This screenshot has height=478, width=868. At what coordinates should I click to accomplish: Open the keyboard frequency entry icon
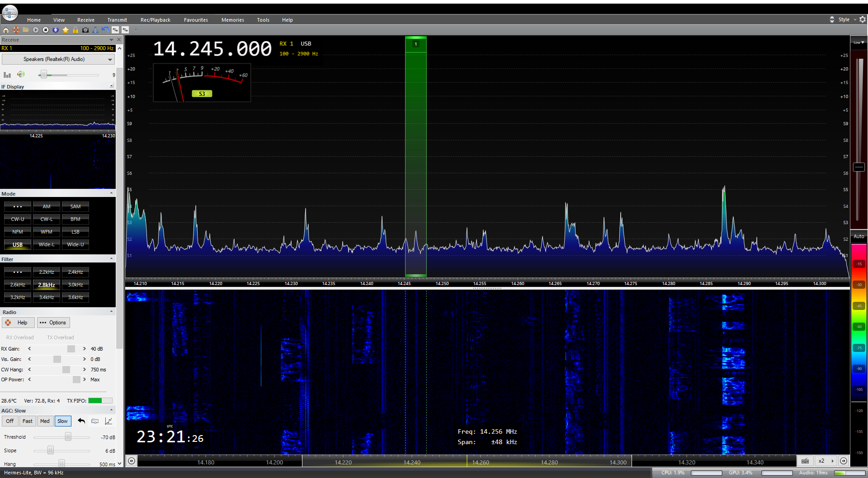pyautogui.click(x=805, y=461)
